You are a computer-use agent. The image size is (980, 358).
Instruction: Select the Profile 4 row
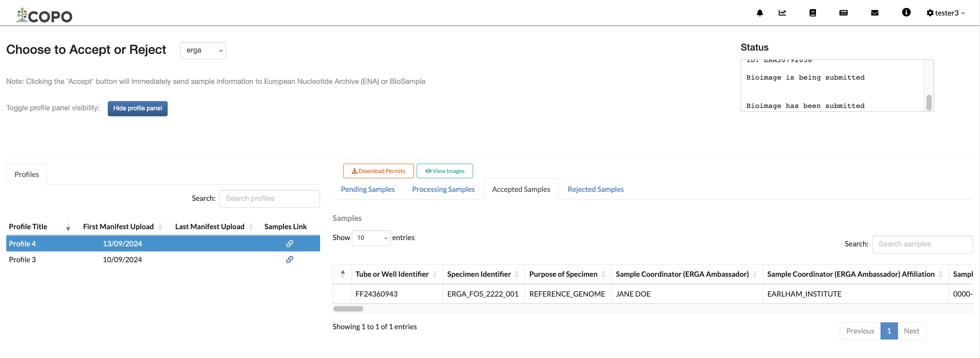coord(163,244)
